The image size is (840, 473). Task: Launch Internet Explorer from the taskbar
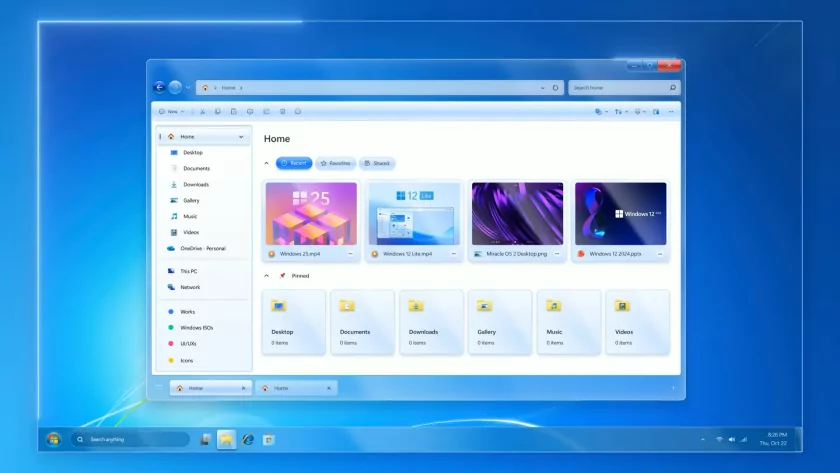[x=248, y=439]
